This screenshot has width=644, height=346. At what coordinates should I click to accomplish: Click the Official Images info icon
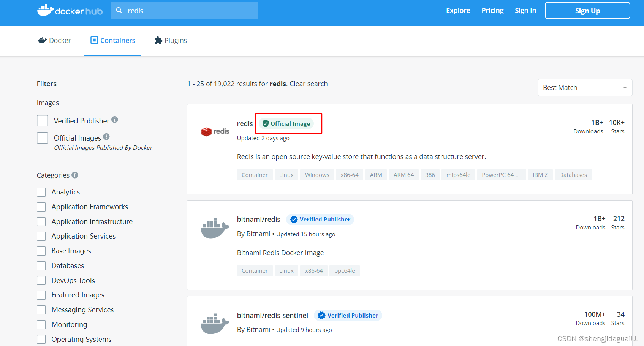point(106,136)
